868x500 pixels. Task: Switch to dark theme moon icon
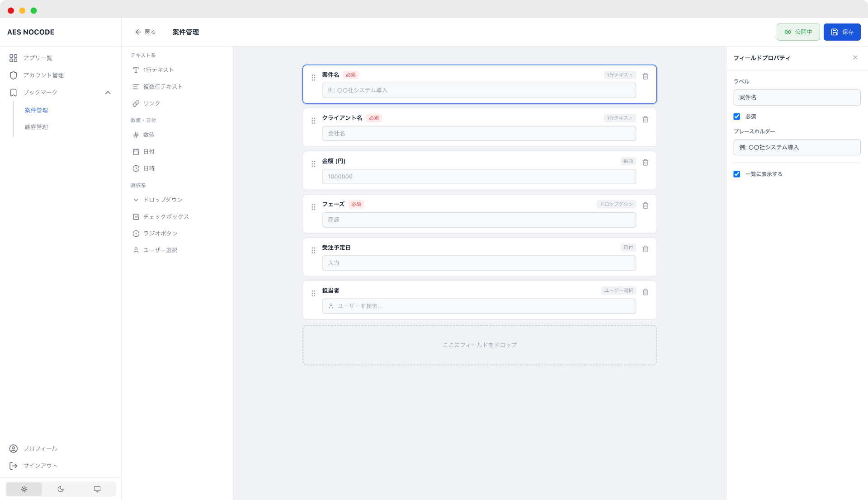(x=61, y=489)
